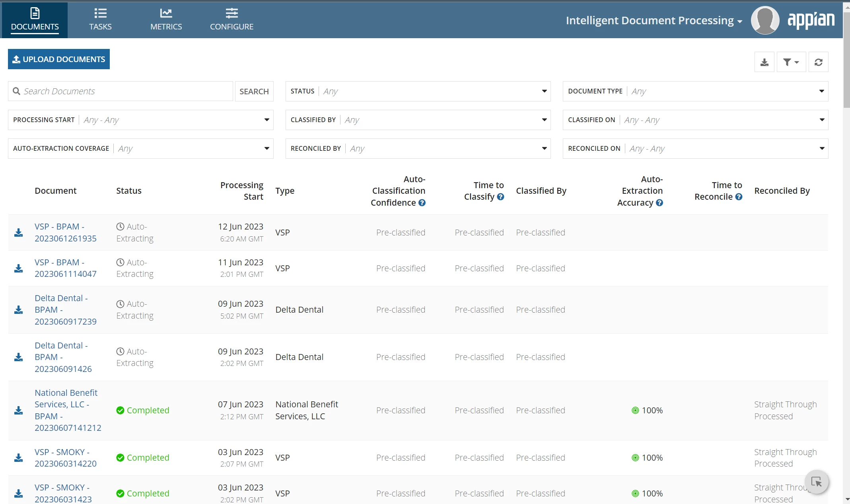Click the Auto-Extracting status in the 12 Jun row
850x504 pixels.
pos(135,233)
